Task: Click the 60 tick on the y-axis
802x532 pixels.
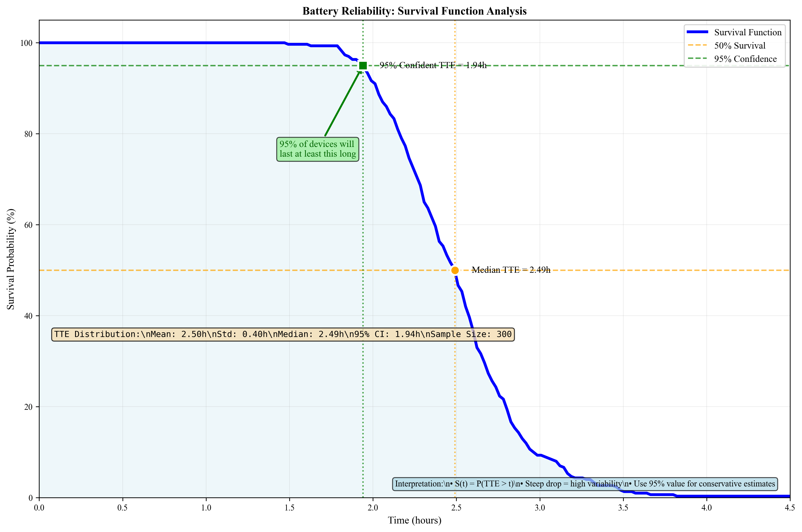Action: pos(29,225)
